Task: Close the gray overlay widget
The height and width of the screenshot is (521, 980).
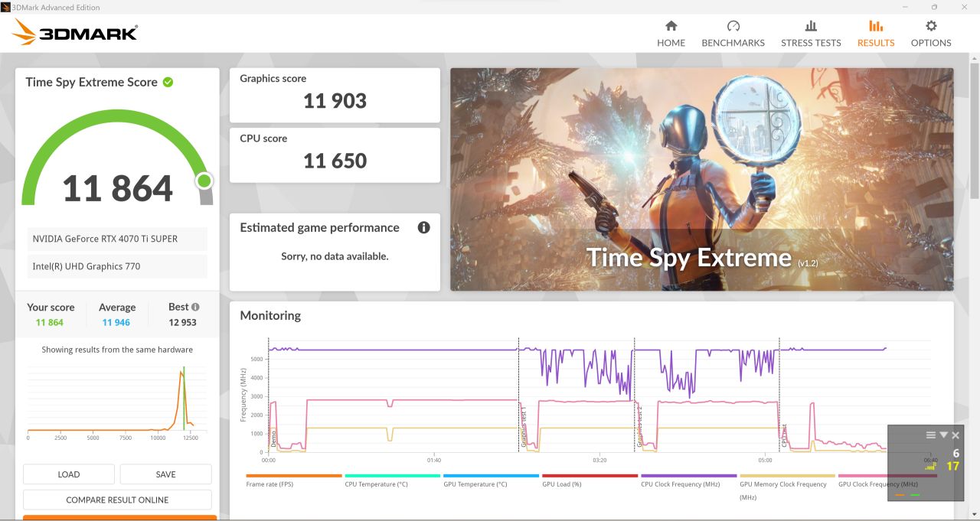Action: click(x=955, y=435)
